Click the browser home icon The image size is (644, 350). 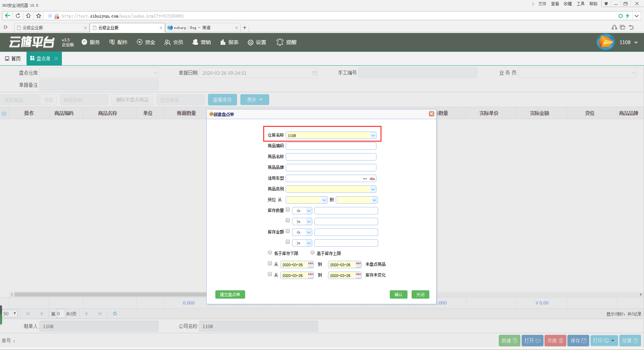(x=28, y=16)
